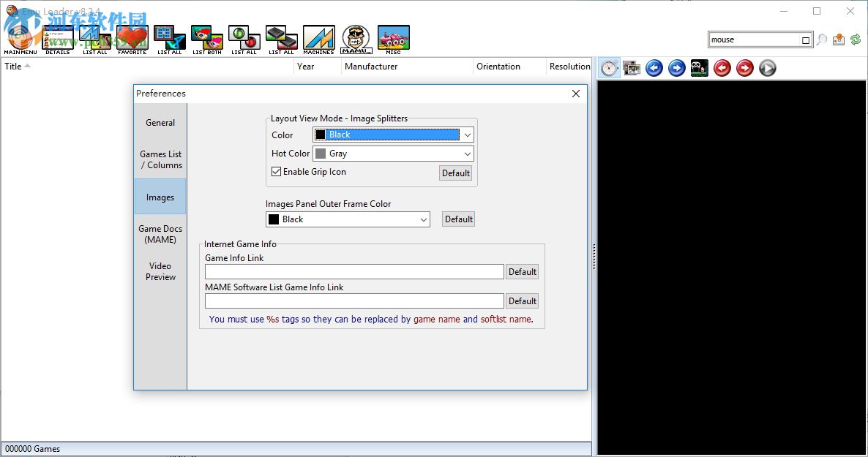Click Default next to Game Info Link
Screen dimensions: 868x457
(522, 271)
